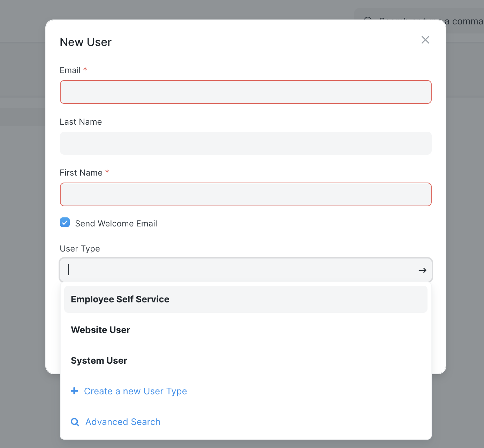Click the plus icon beside Create a new User Type
Image resolution: width=484 pixels, height=448 pixels.
coord(75,391)
